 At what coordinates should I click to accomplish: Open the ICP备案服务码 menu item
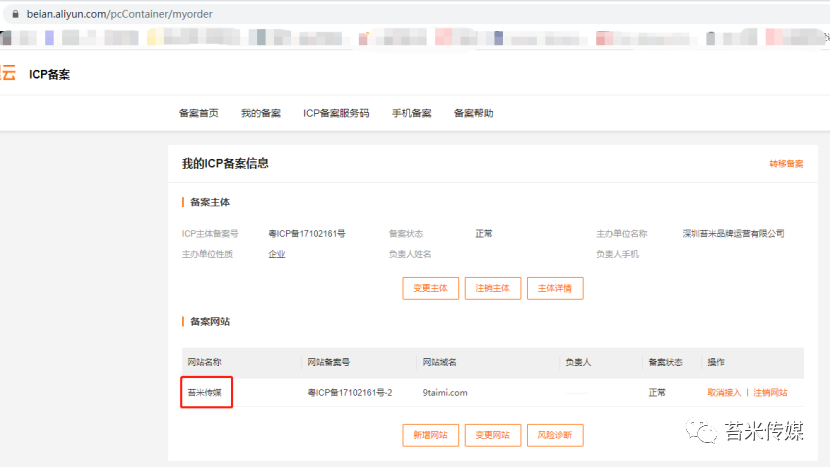336,113
